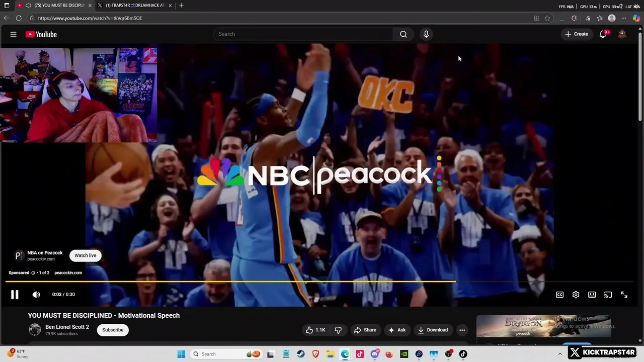Switch player to theater mode
Screen dimensions: 644x362
pos(592,295)
